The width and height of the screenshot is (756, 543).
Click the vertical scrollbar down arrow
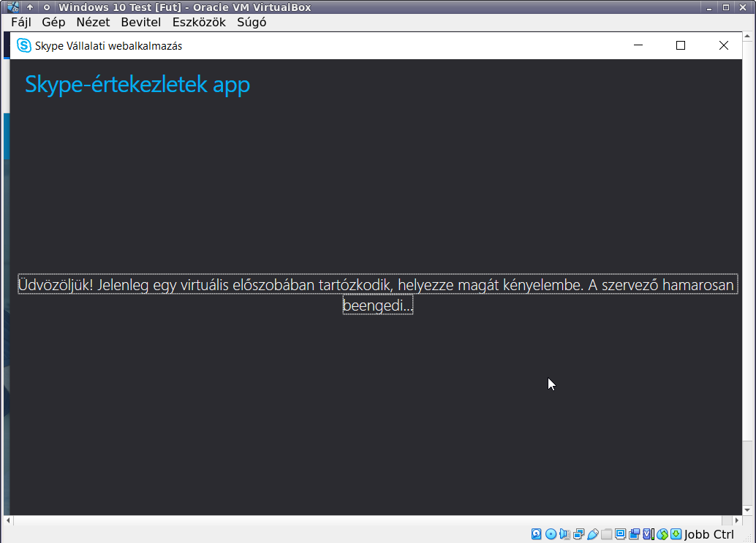pyautogui.click(x=746, y=510)
